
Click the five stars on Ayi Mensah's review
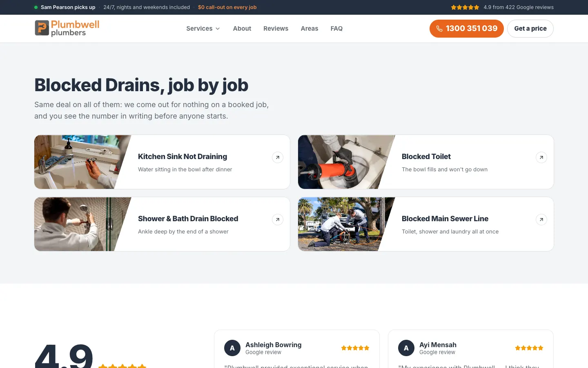click(529, 348)
